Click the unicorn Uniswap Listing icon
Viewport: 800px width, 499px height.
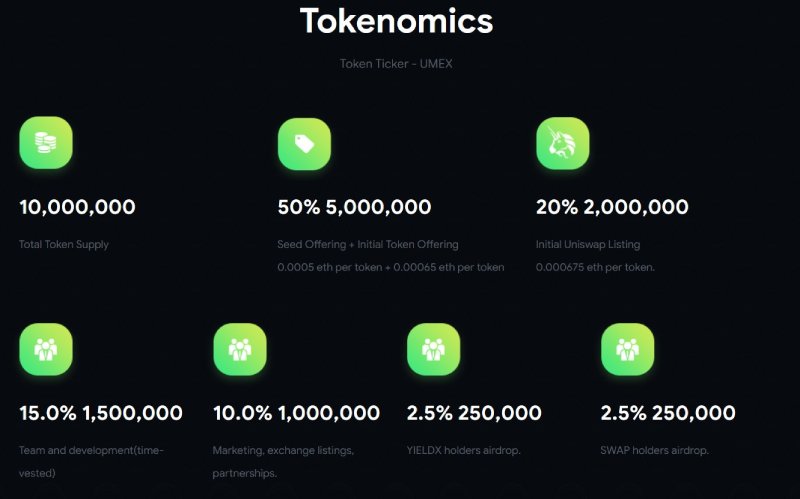(562, 143)
